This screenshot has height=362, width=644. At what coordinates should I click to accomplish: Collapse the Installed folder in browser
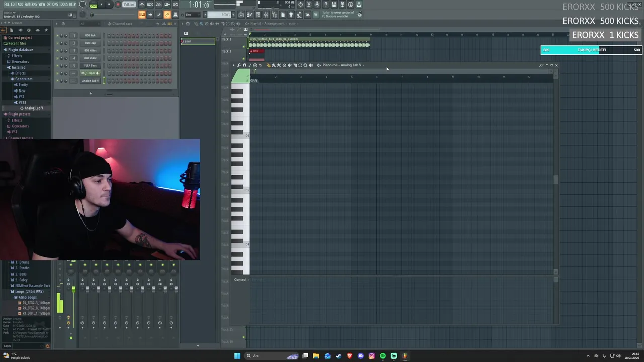(18, 67)
